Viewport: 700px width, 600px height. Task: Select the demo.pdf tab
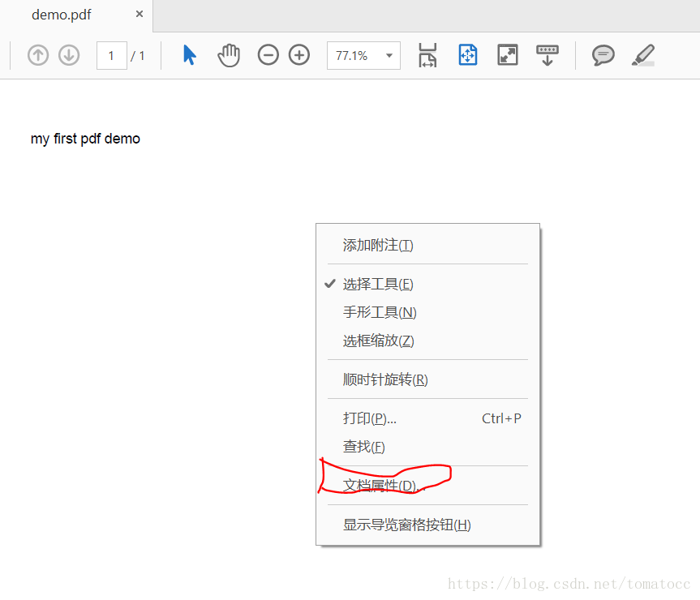76,15
